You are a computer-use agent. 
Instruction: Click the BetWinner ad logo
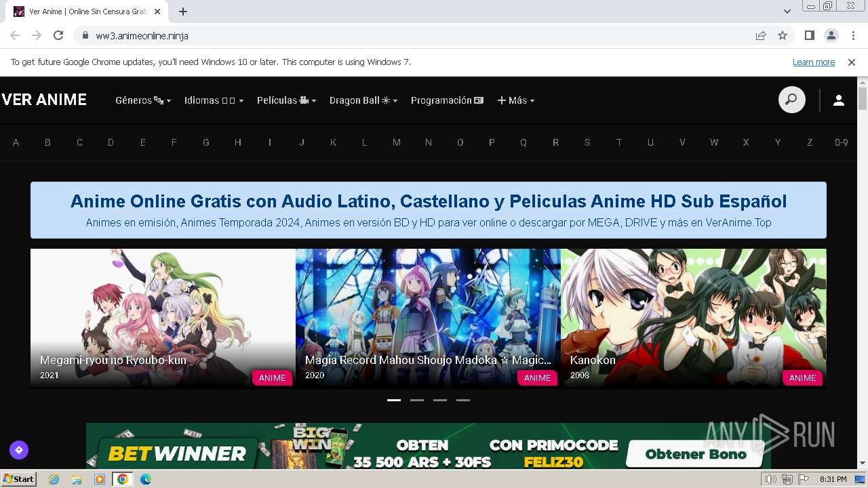pyautogui.click(x=176, y=453)
